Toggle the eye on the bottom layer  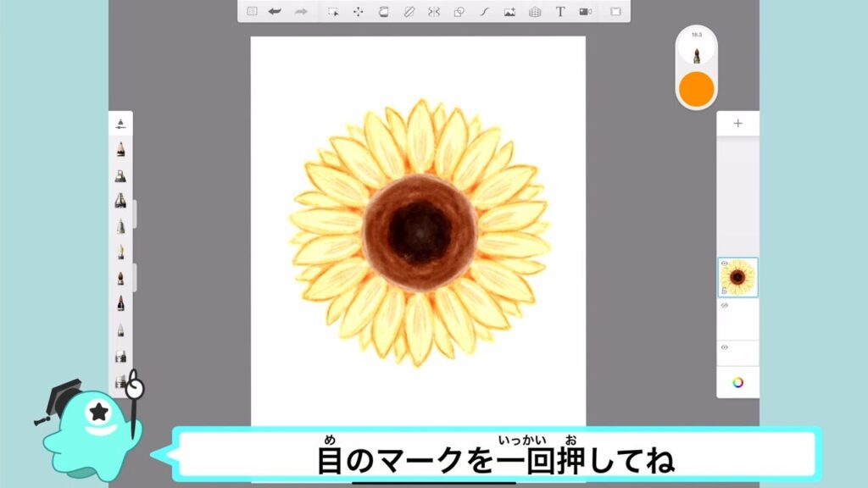pyautogui.click(x=725, y=347)
